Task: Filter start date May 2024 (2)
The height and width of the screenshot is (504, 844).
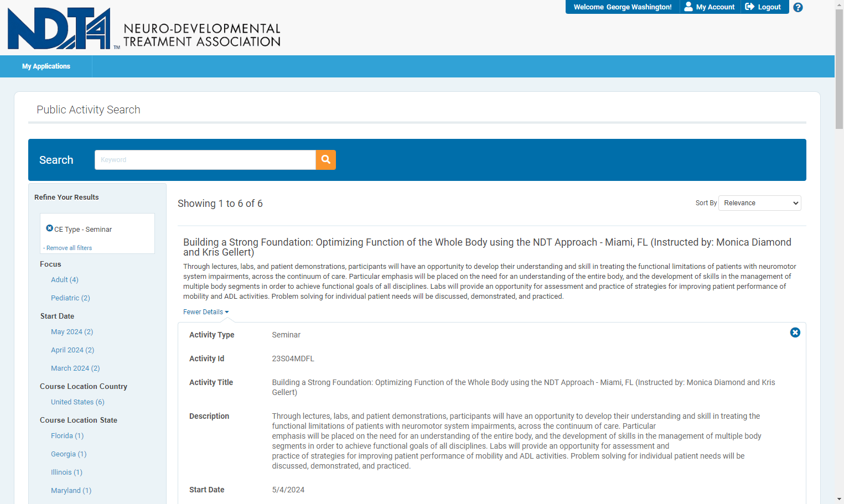Action: [72, 331]
